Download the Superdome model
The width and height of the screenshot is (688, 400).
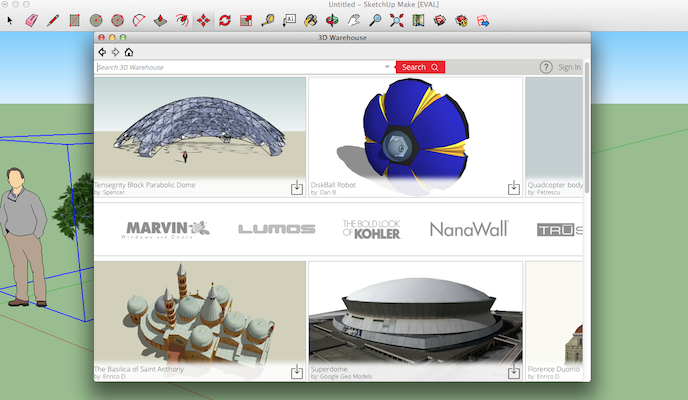pos(514,371)
